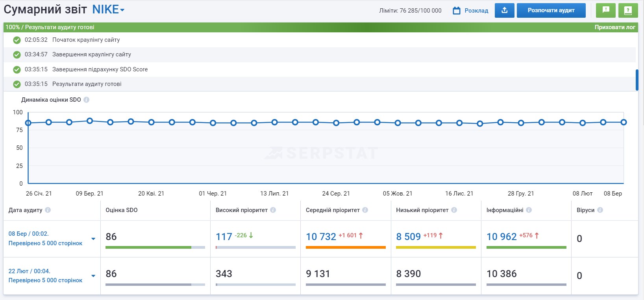Click info icon next to Інформаційні
This screenshot has height=300, width=644.
pyautogui.click(x=529, y=210)
